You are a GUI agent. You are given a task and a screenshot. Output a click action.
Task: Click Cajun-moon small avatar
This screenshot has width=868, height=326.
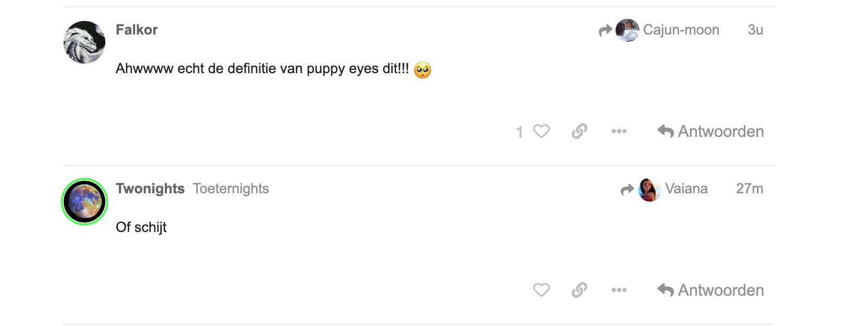[x=627, y=30]
